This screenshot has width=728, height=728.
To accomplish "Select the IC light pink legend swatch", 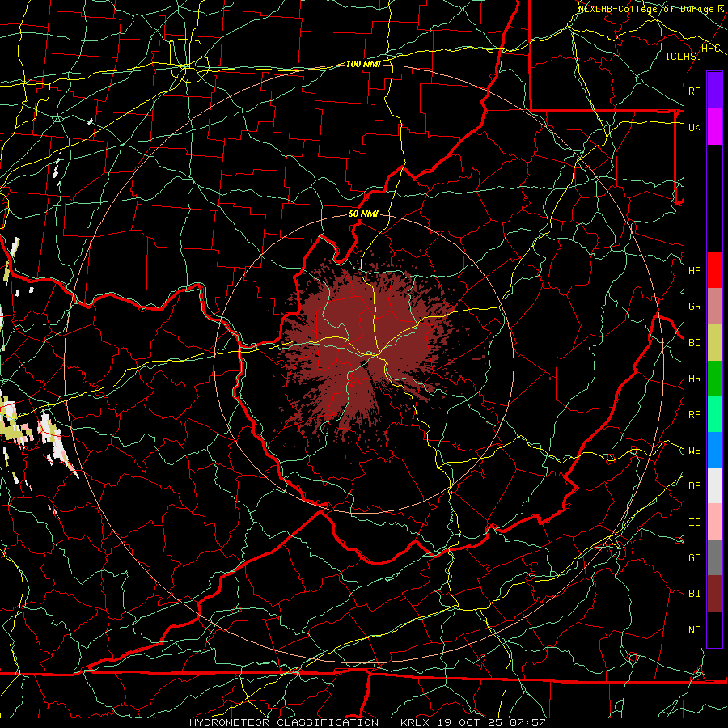I will coord(714,522).
